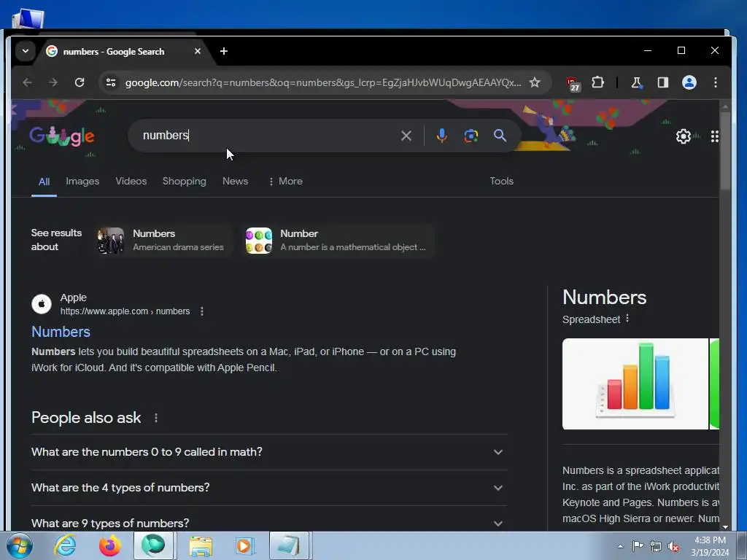The height and width of the screenshot is (560, 747).
Task: Click the apple.com › numbers URL
Action: click(125, 311)
